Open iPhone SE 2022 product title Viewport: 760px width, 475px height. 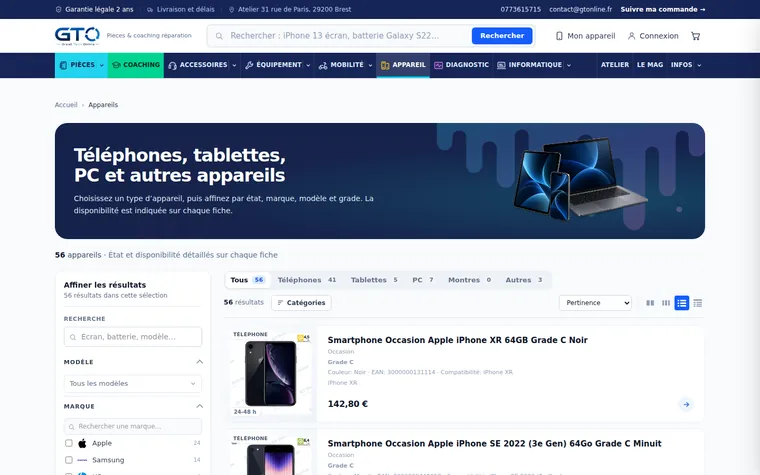coord(494,443)
